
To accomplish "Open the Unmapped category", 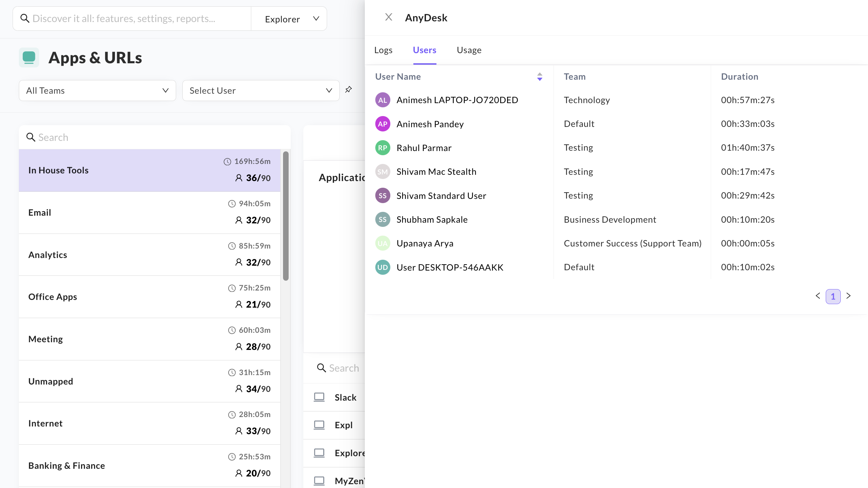I will (150, 381).
